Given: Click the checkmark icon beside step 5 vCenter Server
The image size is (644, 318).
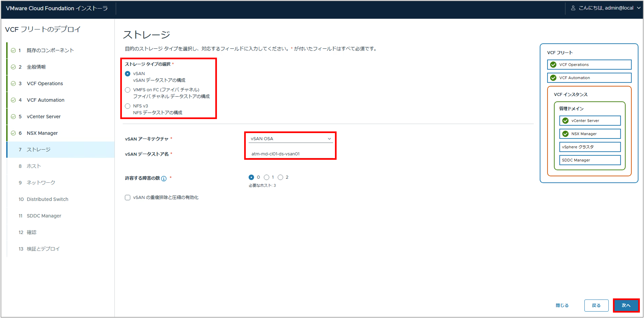Looking at the screenshot, I should pos(13,117).
